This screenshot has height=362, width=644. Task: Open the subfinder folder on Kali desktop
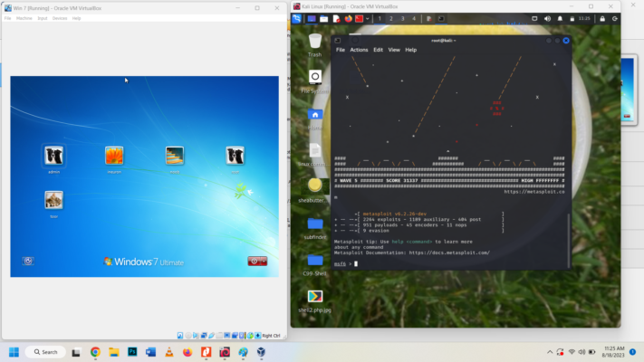click(315, 228)
